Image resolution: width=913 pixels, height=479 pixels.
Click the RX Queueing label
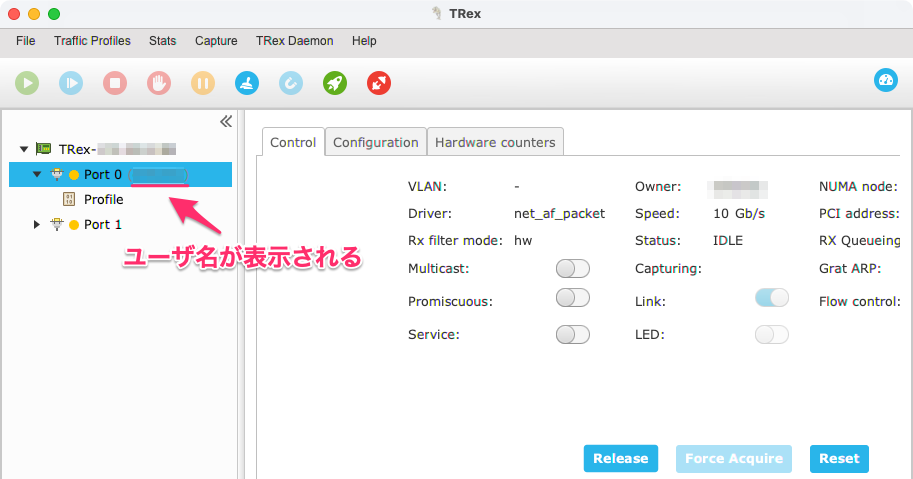(859, 240)
